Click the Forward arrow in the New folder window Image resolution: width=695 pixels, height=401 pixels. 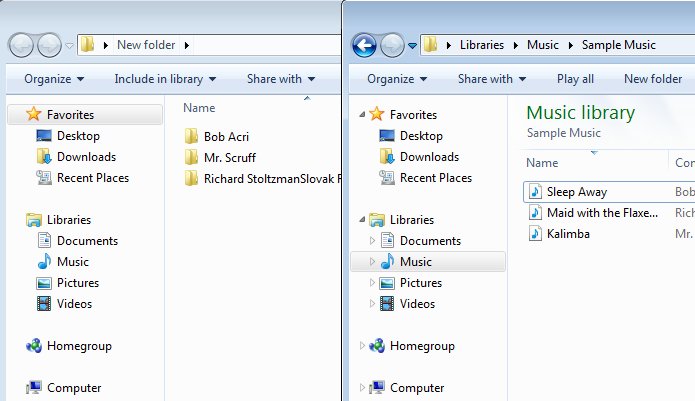coord(49,45)
